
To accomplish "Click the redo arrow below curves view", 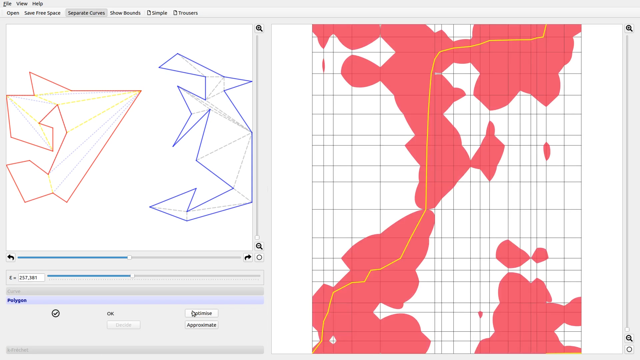I will click(x=248, y=258).
